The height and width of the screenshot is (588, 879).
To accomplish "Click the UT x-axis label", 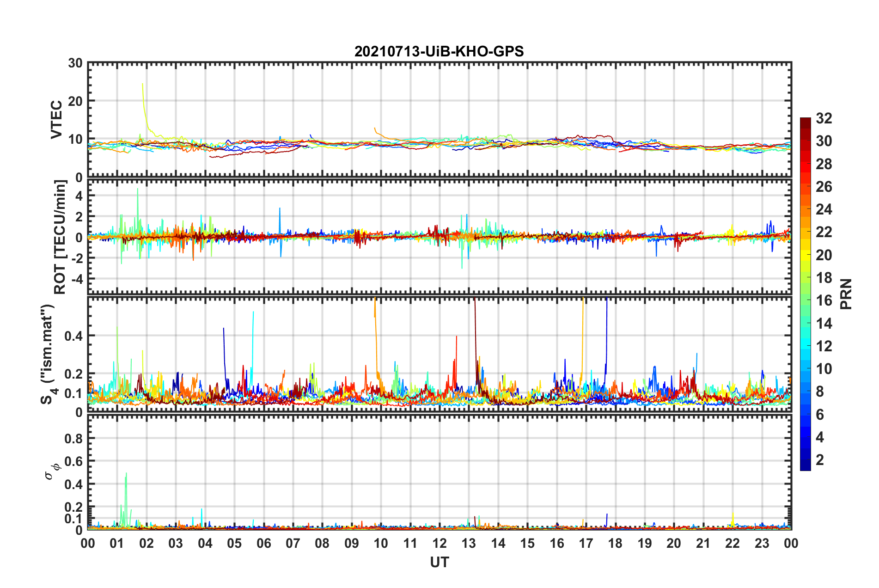I will point(439,562).
